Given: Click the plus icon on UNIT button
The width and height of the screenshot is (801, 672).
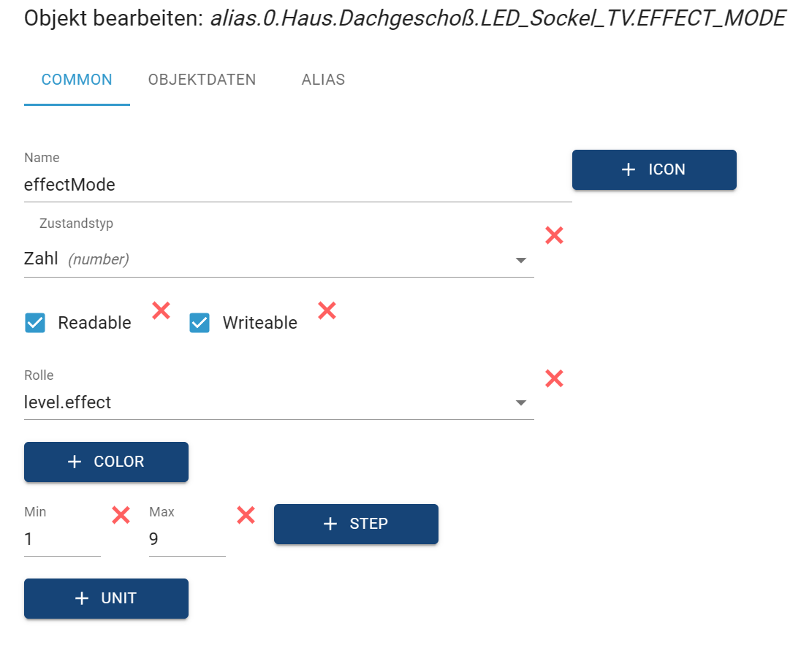Looking at the screenshot, I should [x=82, y=598].
